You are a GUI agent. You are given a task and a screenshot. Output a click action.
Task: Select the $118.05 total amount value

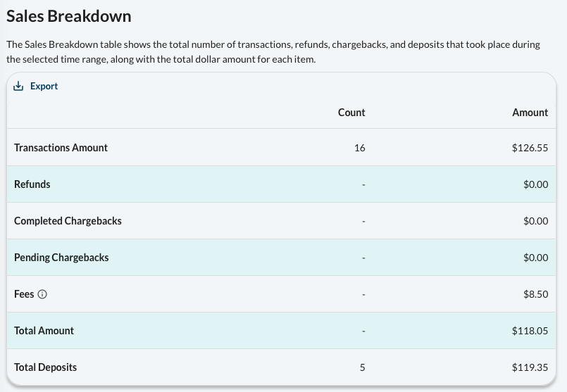(530, 331)
